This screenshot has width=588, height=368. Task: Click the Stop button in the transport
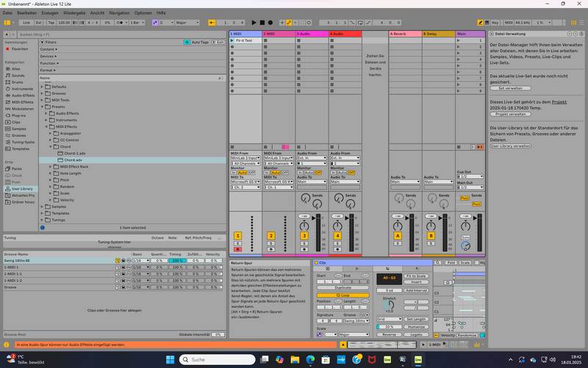coord(262,23)
